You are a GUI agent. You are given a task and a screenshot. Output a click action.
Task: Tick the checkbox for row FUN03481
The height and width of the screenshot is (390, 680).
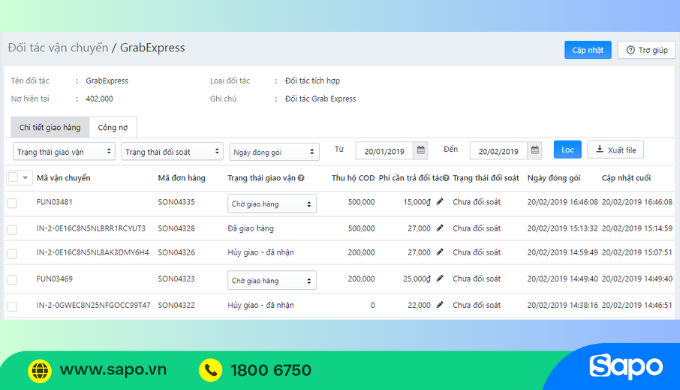coord(12,203)
